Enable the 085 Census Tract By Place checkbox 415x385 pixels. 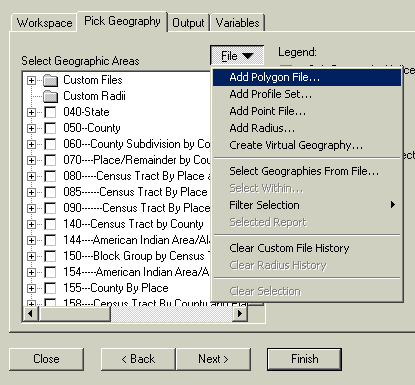pyautogui.click(x=50, y=192)
